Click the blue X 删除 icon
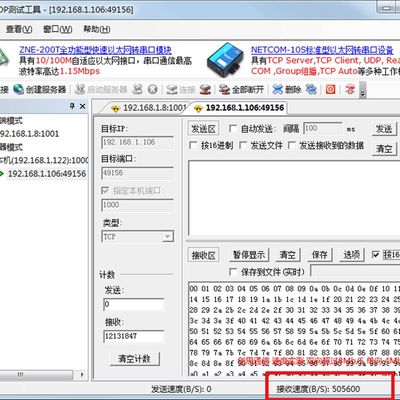Image resolution: width=400 pixels, height=400 pixels. (x=277, y=89)
